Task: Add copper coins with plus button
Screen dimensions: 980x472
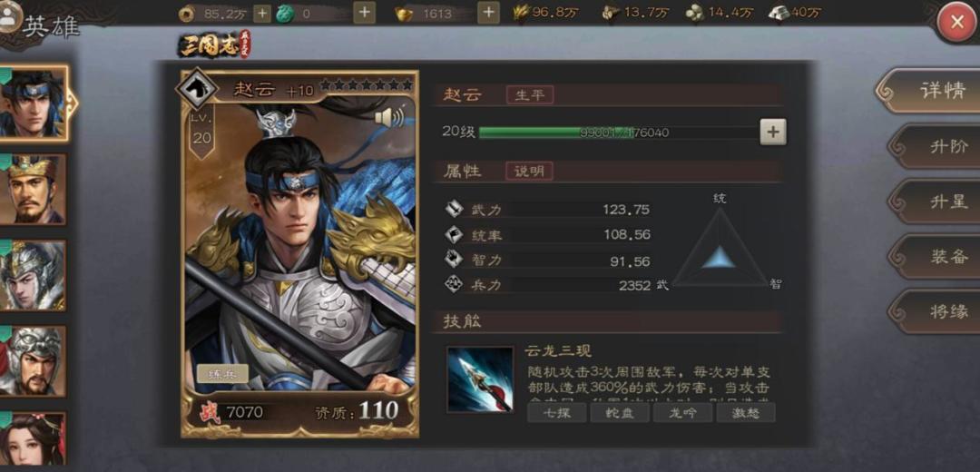Action: pyautogui.click(x=262, y=13)
